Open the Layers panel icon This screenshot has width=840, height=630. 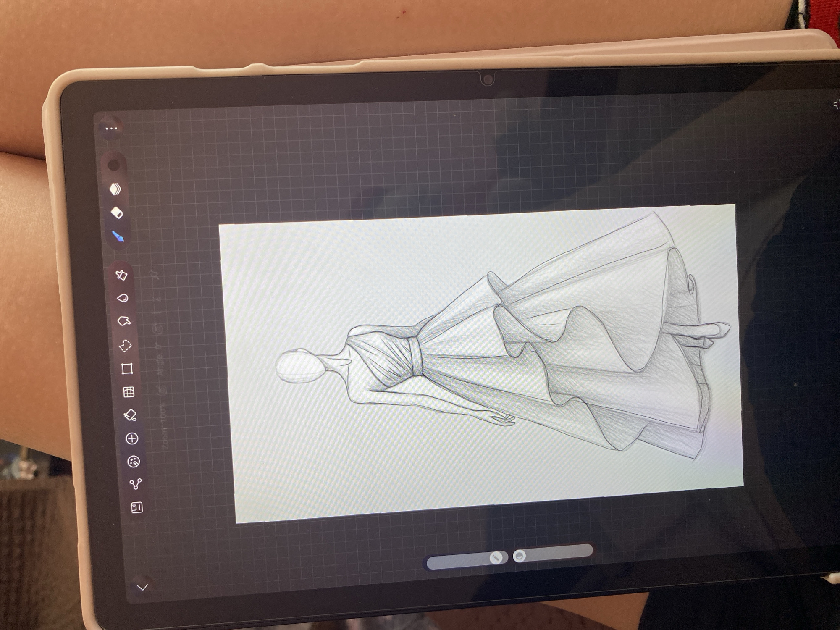[x=115, y=189]
